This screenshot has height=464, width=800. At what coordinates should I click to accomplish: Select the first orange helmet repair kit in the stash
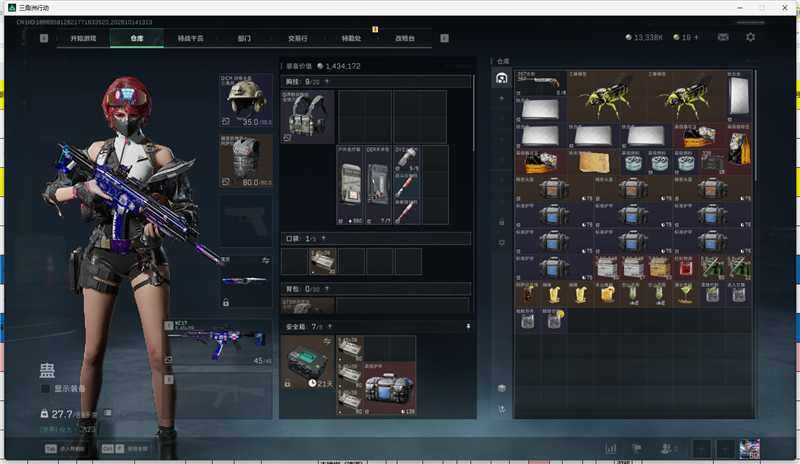(x=555, y=189)
